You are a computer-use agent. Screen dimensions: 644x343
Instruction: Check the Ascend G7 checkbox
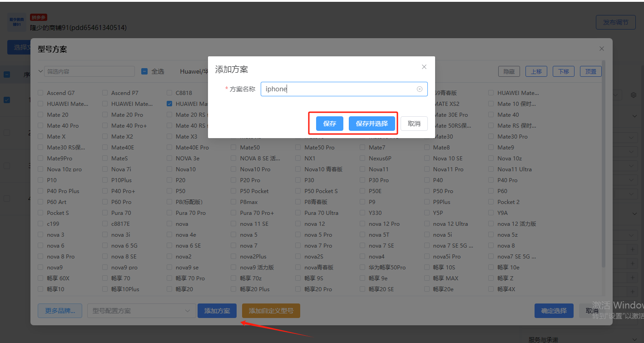coord(41,93)
